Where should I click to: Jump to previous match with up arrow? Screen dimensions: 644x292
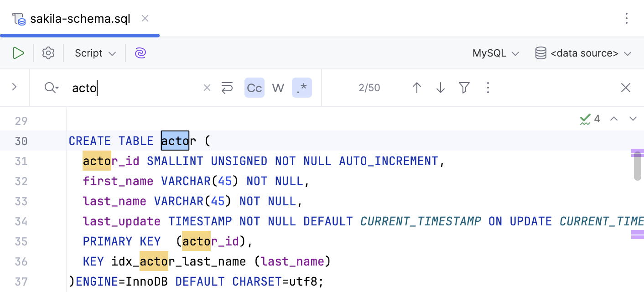tap(416, 87)
